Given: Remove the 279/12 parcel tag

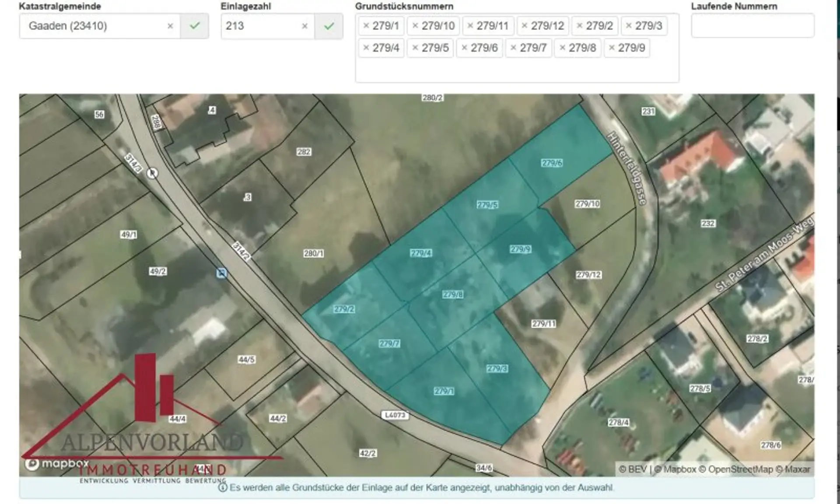Looking at the screenshot, I should (525, 26).
